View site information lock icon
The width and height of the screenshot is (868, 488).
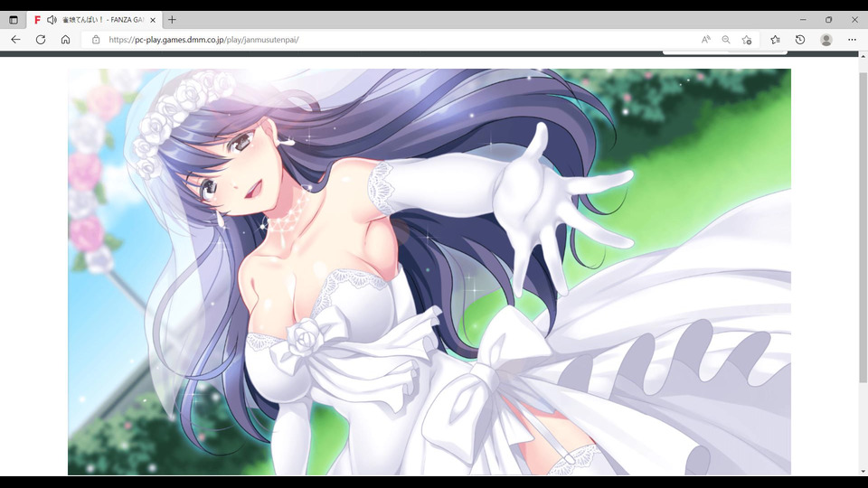(x=96, y=40)
